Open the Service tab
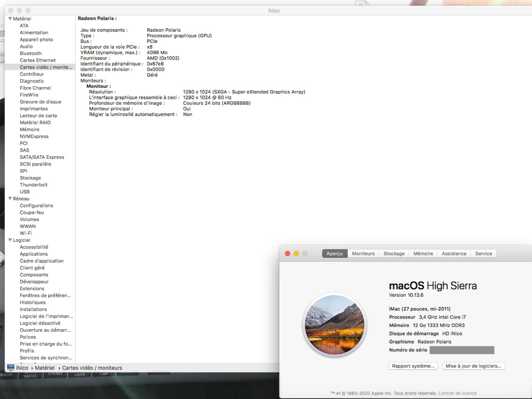 click(x=483, y=253)
